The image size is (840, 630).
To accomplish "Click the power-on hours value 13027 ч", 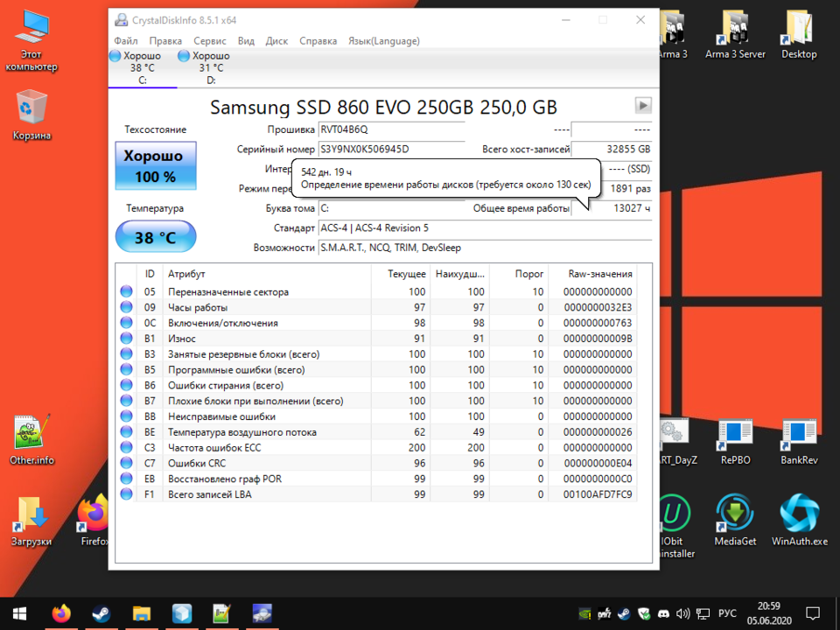I will pos(612,208).
